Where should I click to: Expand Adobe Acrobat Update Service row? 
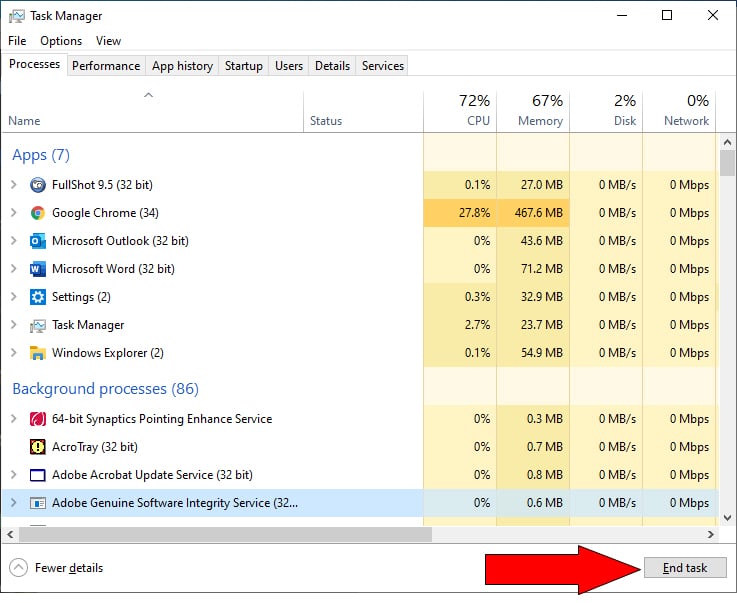click(x=13, y=475)
